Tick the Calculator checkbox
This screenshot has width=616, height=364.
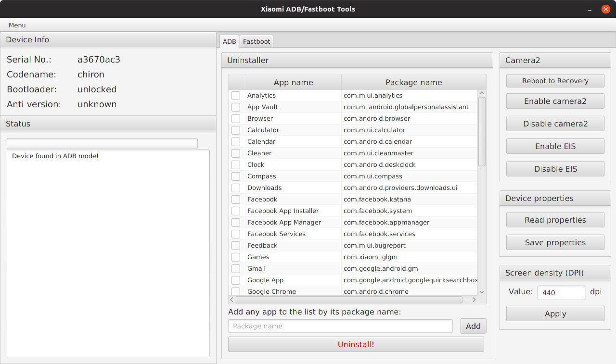[236, 130]
